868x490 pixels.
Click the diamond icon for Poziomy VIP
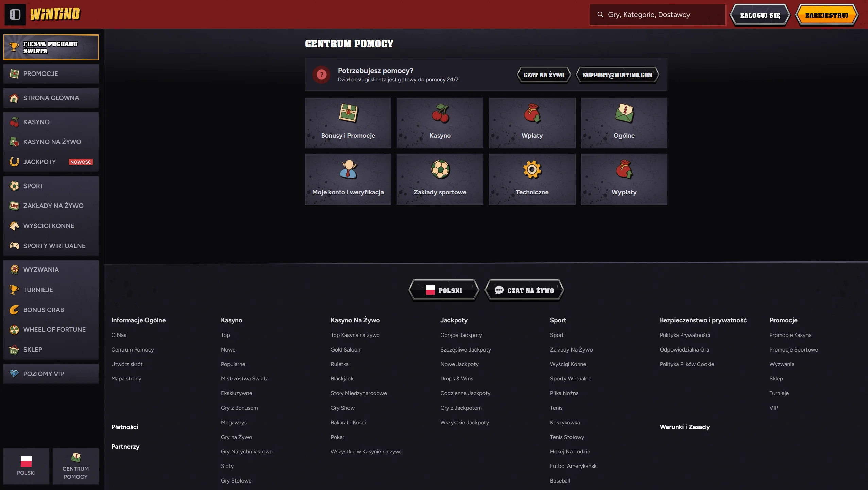click(14, 374)
